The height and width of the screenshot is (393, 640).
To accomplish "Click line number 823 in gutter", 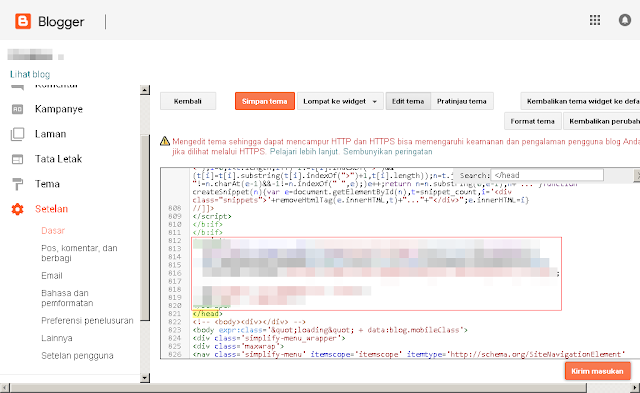I will (174, 330).
